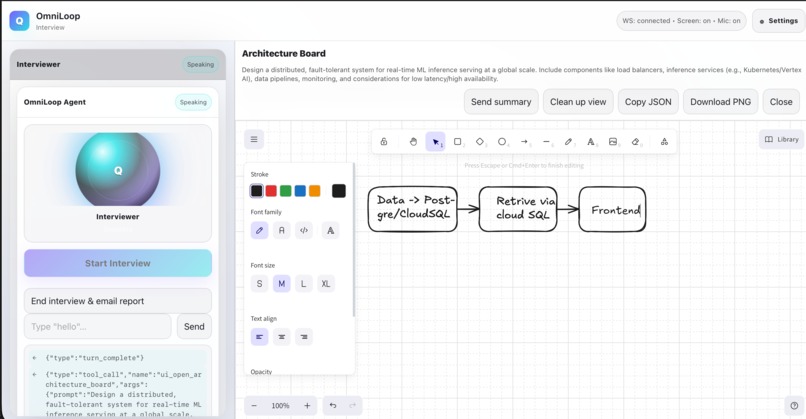The height and width of the screenshot is (419, 806).
Task: Select the Data -> Postgre/CloudSQL box
Action: [x=413, y=208]
